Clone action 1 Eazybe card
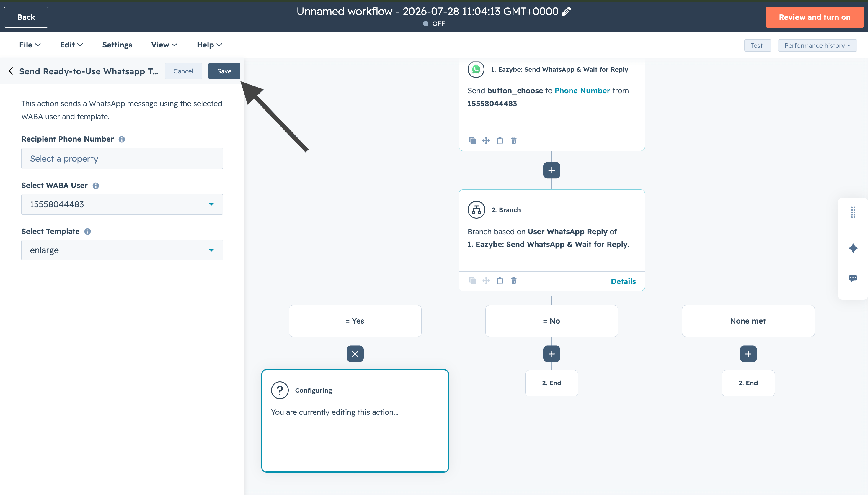 click(472, 140)
